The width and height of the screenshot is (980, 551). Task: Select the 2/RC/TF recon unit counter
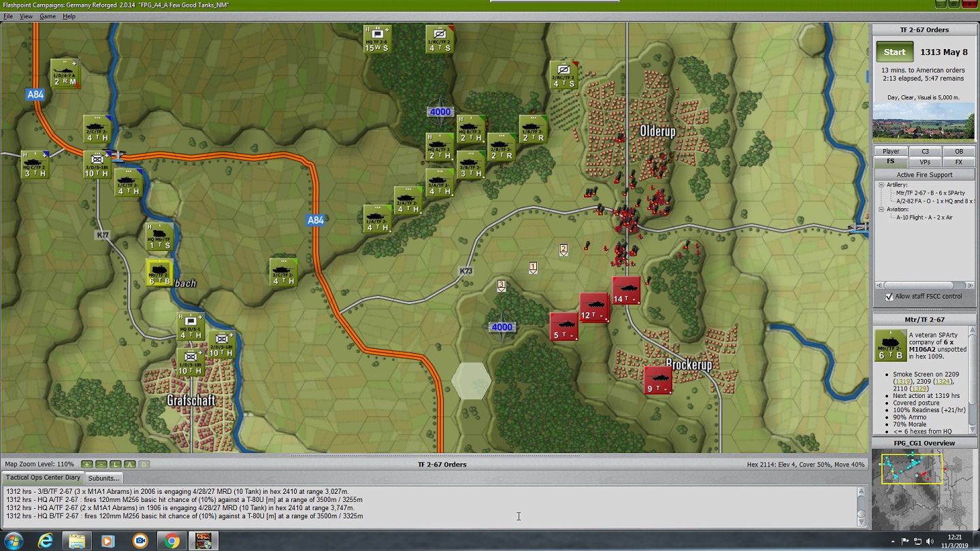[563, 75]
